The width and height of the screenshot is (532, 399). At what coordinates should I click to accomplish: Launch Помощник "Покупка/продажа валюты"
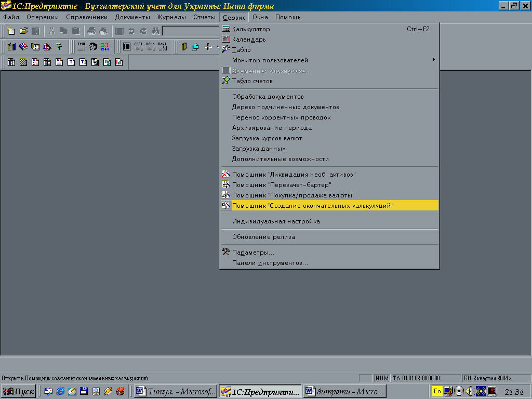click(x=329, y=195)
